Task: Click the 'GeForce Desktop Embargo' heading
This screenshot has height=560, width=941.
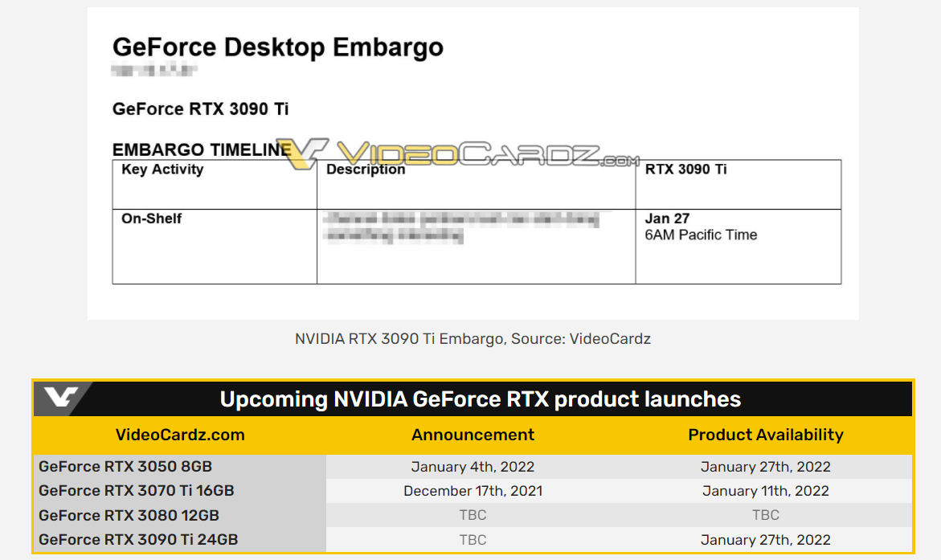Action: click(x=278, y=47)
